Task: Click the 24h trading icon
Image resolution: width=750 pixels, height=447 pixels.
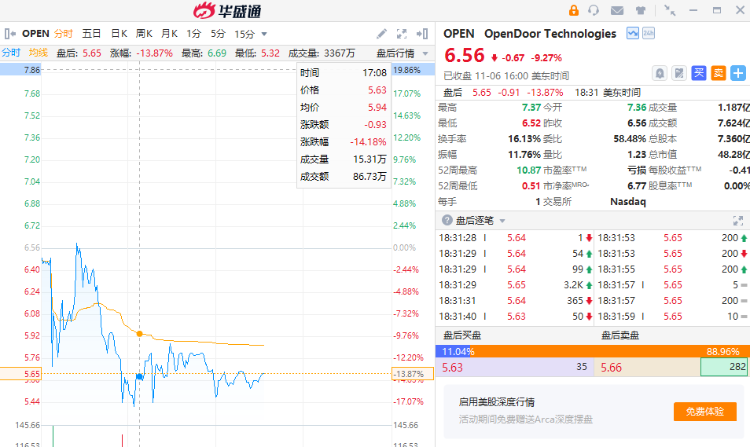Action: click(x=648, y=33)
